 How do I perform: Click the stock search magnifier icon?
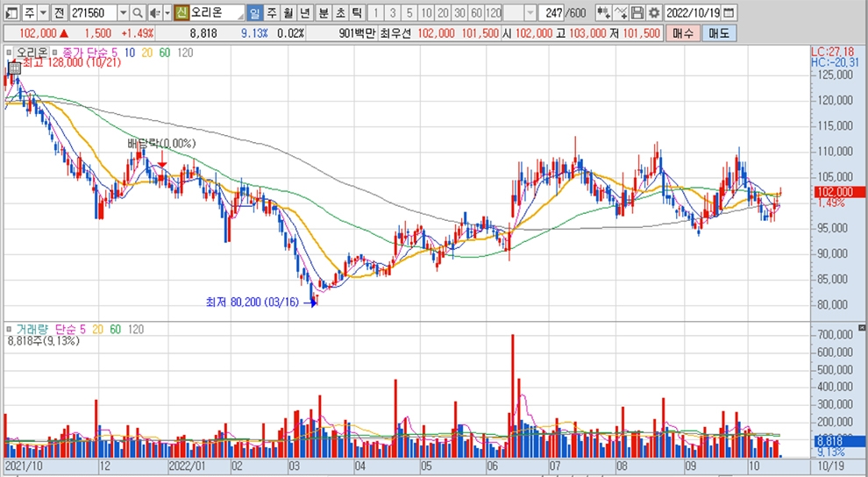pyautogui.click(x=138, y=13)
